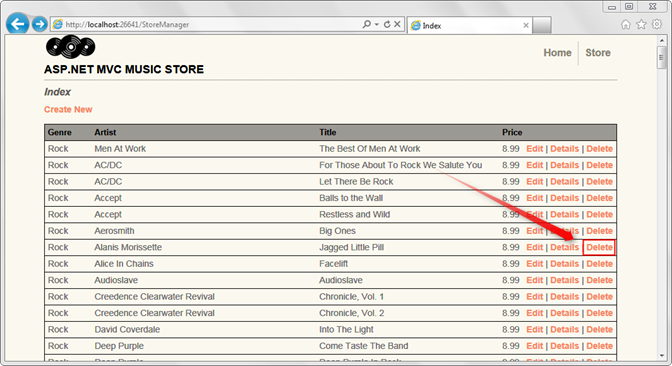Click the Create New link
The image size is (672, 366).
coord(68,109)
